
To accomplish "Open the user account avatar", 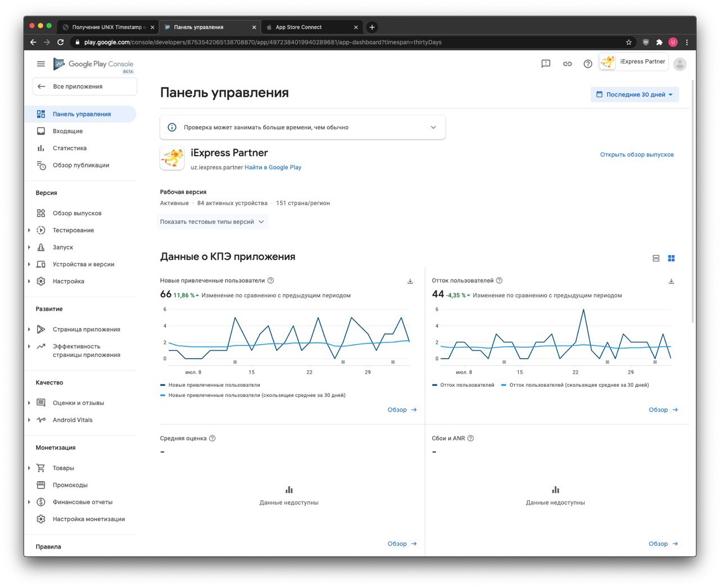I will (x=680, y=64).
